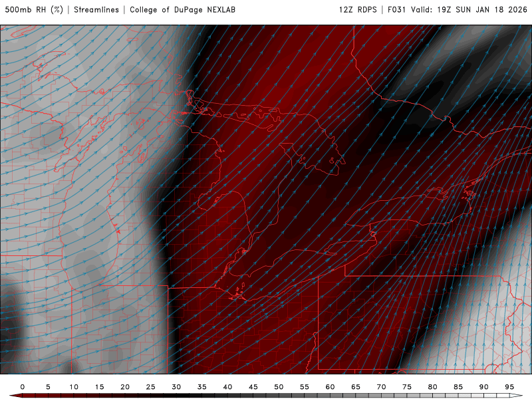This screenshot has height=399, width=532.
Task: Select the "Valid: 19Z SUN JAN 18 2026" text
Action: (469, 9)
